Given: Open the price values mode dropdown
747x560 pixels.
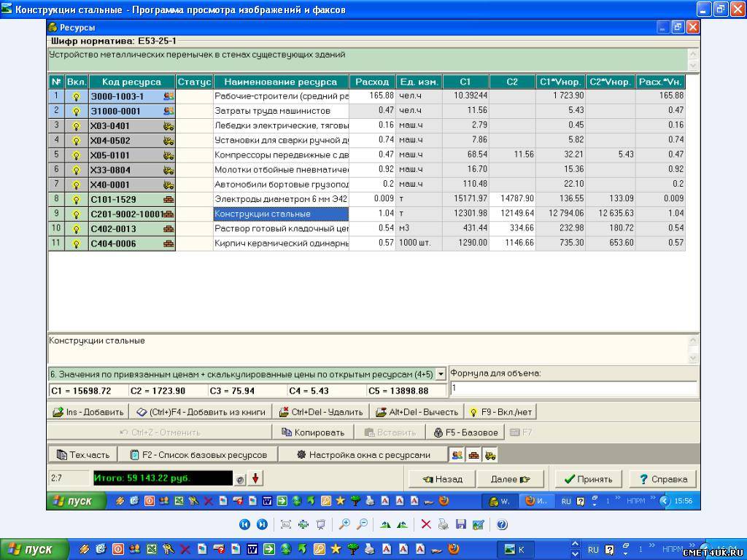Looking at the screenshot, I should click(440, 374).
